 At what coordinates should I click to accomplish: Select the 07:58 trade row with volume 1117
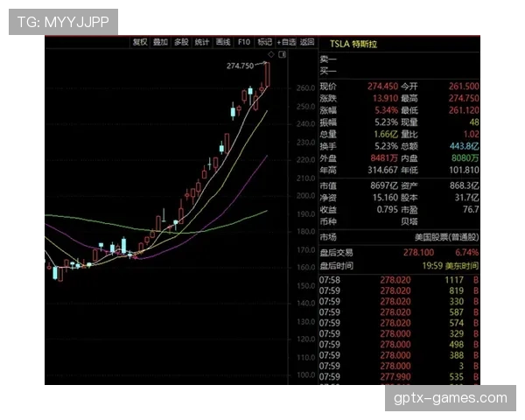[399, 280]
